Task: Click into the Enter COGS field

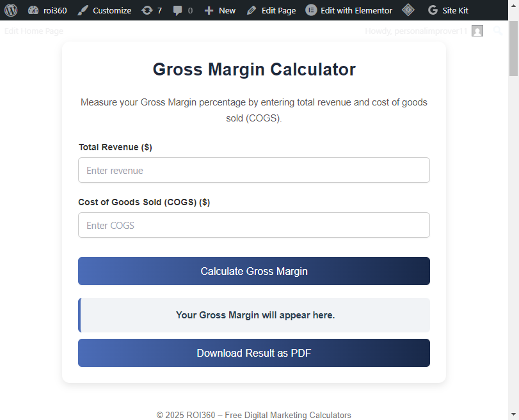Action: click(x=253, y=226)
